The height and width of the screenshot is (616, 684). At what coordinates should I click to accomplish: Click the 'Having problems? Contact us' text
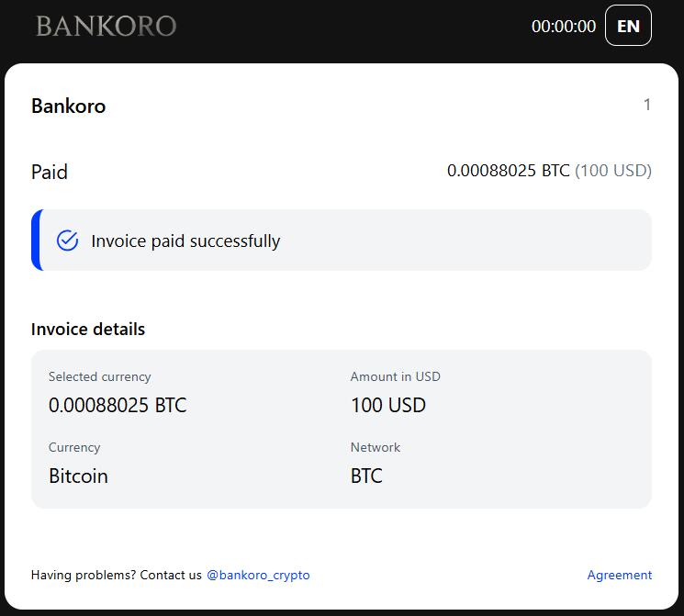(116, 576)
